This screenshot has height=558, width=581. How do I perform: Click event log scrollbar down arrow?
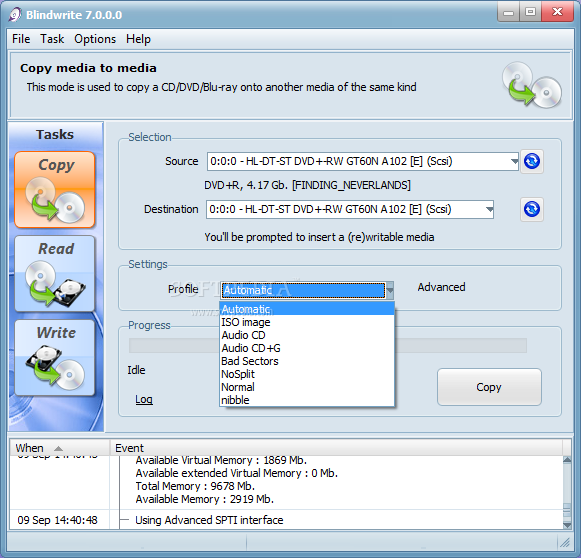[567, 525]
